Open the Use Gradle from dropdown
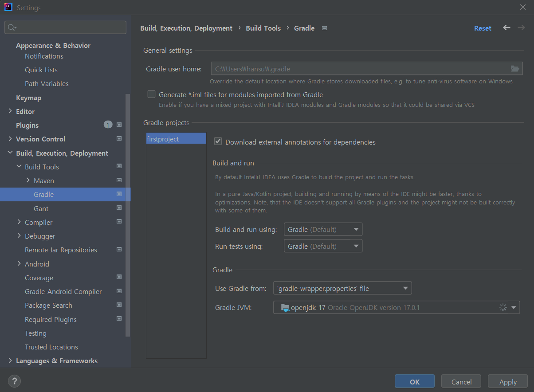Image resolution: width=534 pixels, height=392 pixels. click(342, 288)
